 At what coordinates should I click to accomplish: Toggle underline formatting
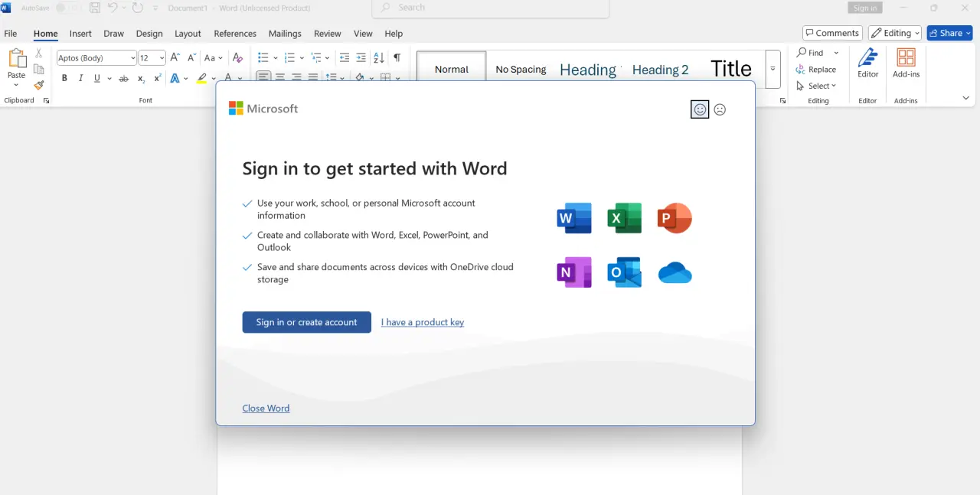[97, 78]
